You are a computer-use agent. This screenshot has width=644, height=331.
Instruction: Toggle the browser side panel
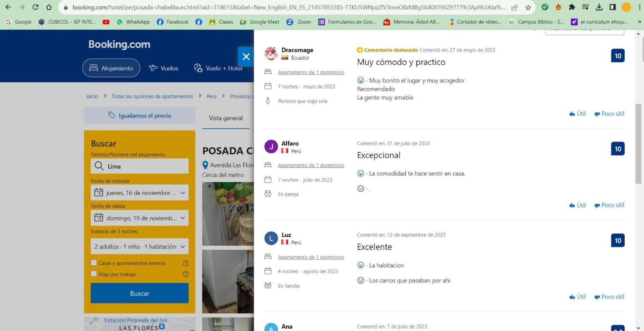[x=613, y=7]
